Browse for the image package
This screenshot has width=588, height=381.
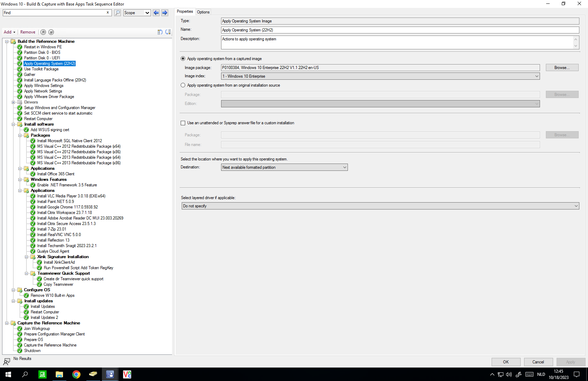562,68
